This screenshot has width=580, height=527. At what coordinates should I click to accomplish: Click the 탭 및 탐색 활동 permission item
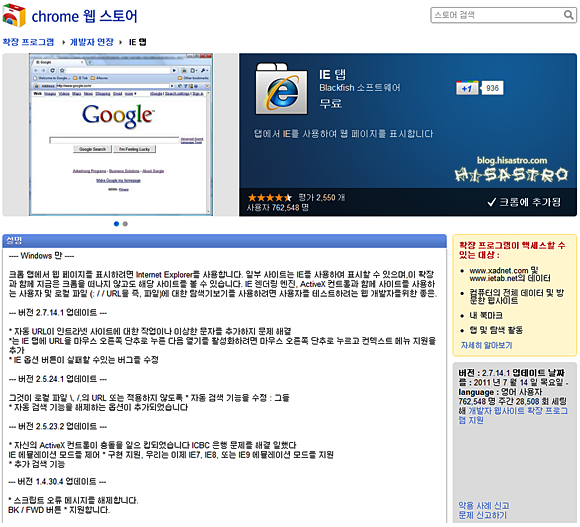[496, 330]
